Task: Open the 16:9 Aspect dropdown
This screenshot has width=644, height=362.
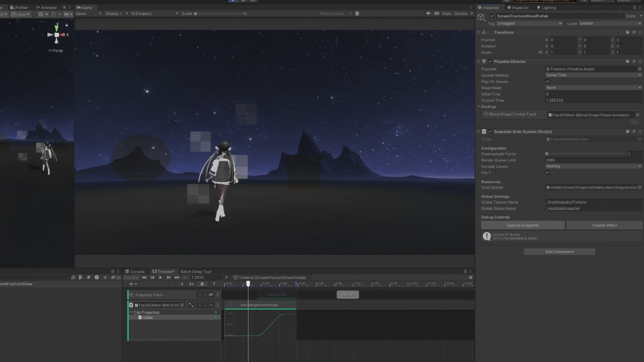Action: [154, 13]
